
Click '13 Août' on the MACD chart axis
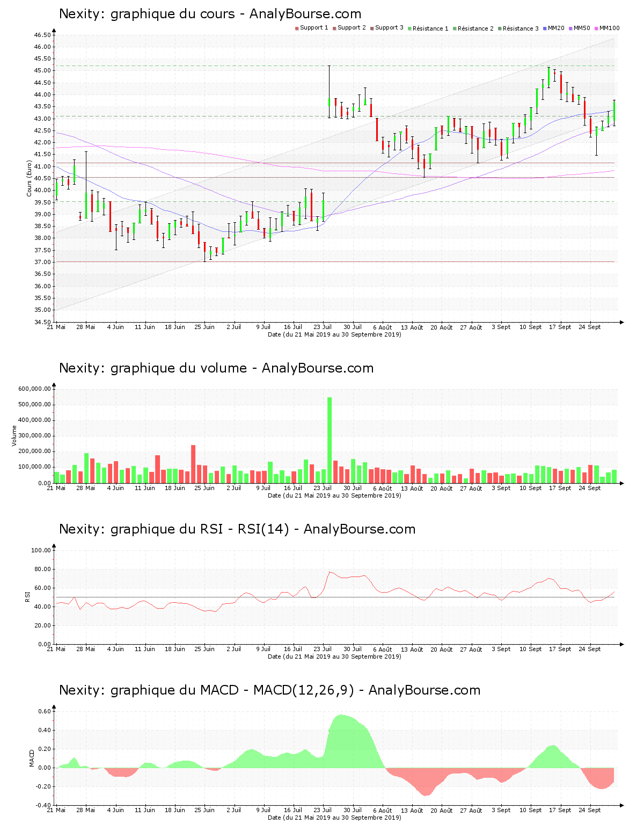click(412, 811)
